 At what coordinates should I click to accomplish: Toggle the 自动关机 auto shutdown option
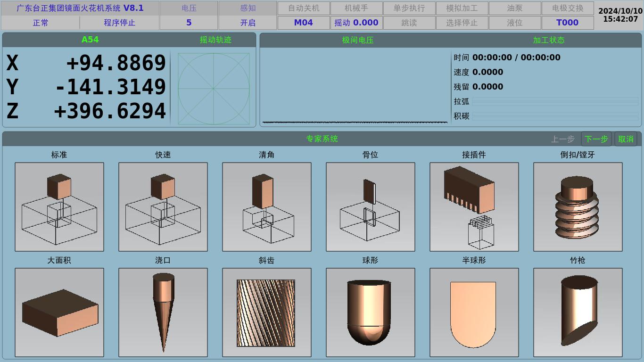point(304,8)
